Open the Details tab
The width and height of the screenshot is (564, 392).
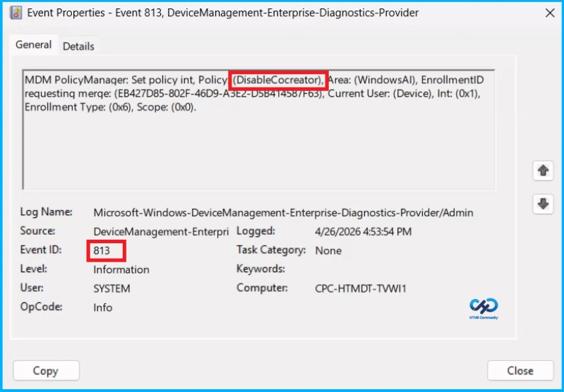pyautogui.click(x=78, y=47)
